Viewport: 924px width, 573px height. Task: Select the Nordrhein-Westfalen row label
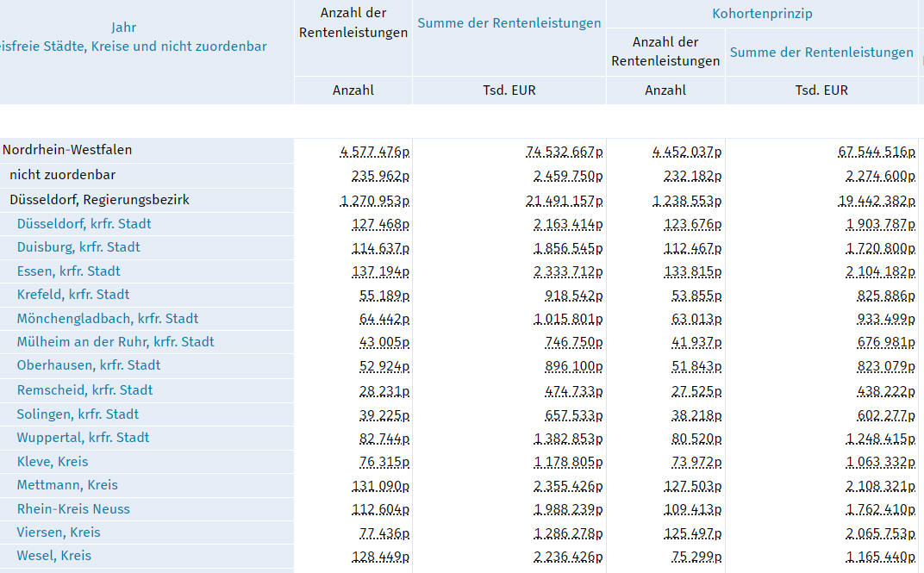pos(67,150)
